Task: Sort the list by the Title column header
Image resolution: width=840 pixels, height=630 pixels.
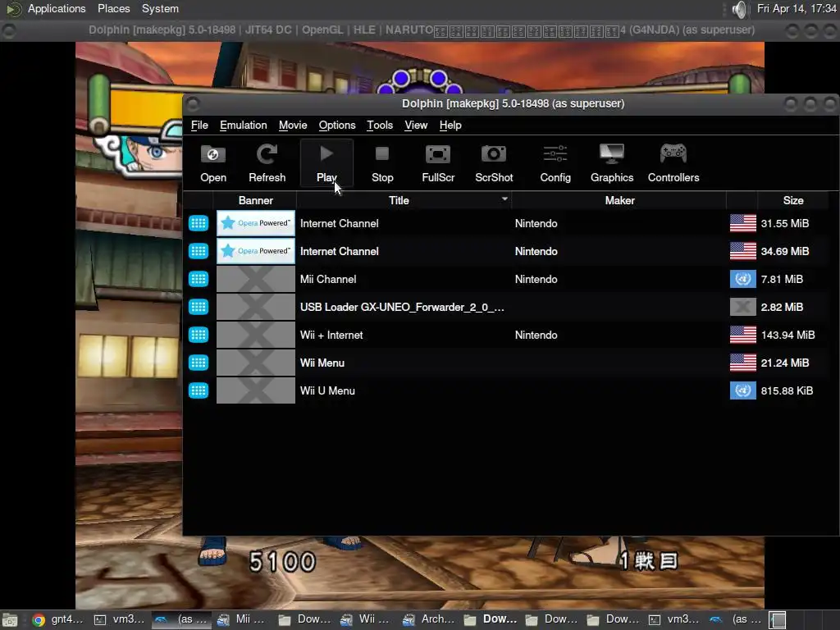Action: [x=399, y=200]
